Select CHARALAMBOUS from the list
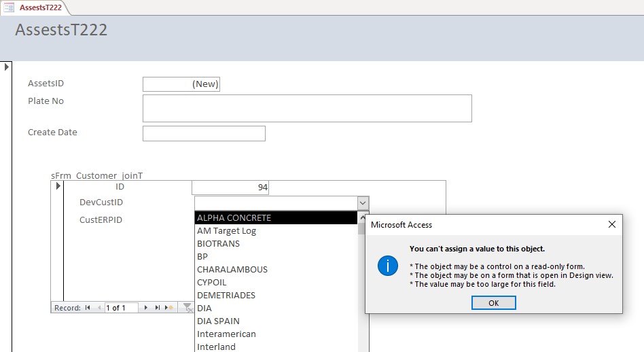 tap(276, 270)
